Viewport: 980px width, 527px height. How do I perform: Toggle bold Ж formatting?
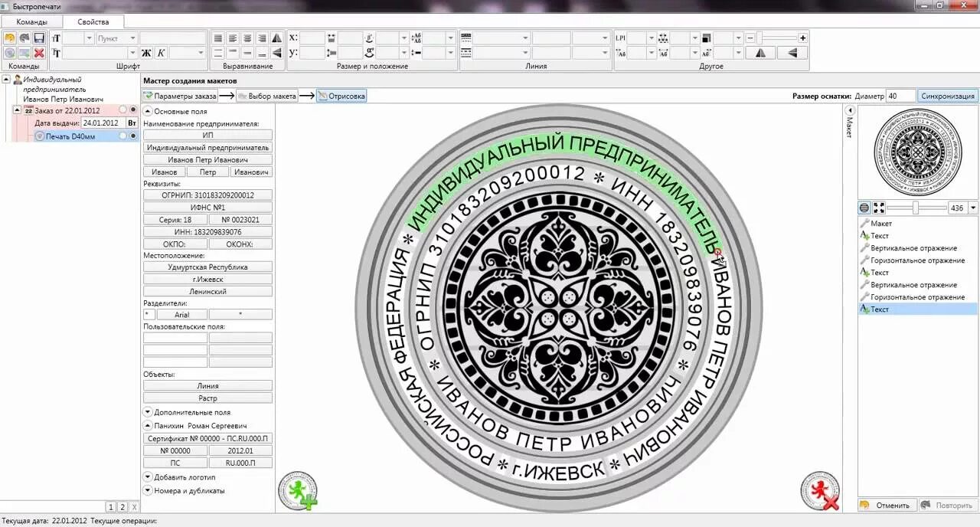pyautogui.click(x=146, y=53)
